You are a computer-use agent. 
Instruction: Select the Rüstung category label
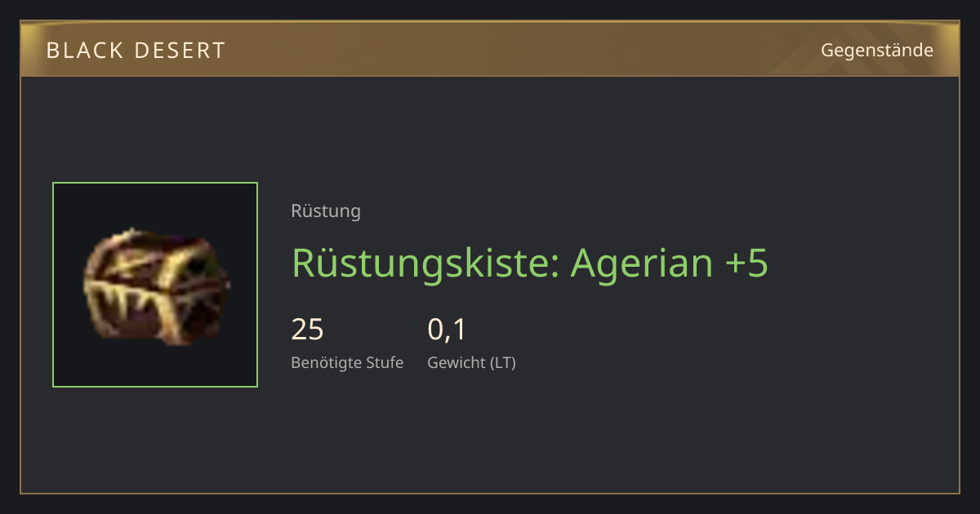[326, 211]
